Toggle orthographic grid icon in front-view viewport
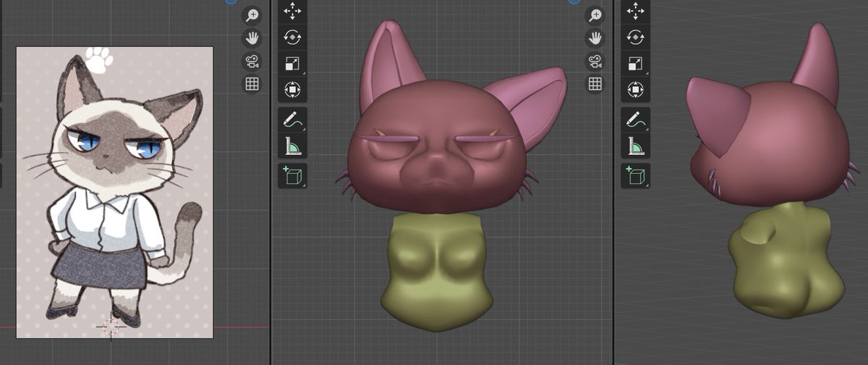Image resolution: width=868 pixels, height=365 pixels. [595, 83]
